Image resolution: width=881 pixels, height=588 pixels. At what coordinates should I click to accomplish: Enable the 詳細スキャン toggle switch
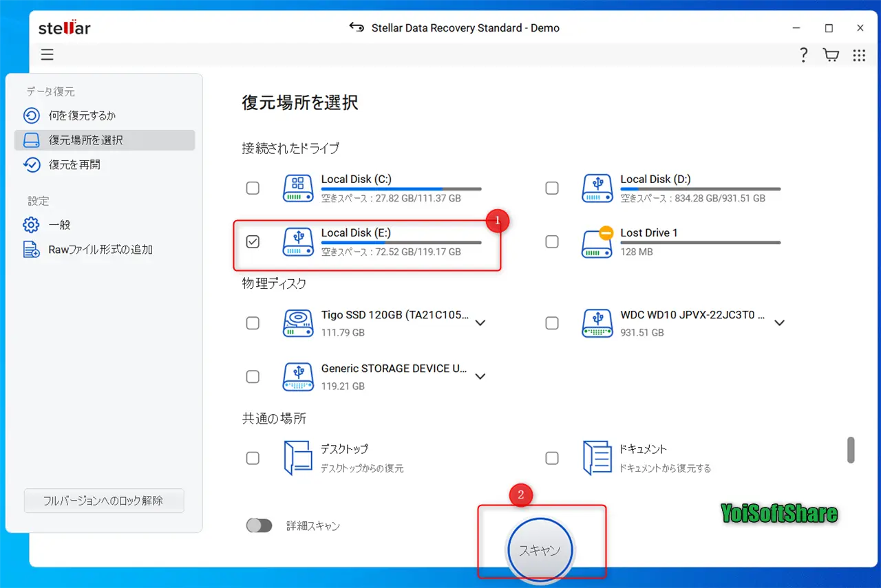pos(259,526)
